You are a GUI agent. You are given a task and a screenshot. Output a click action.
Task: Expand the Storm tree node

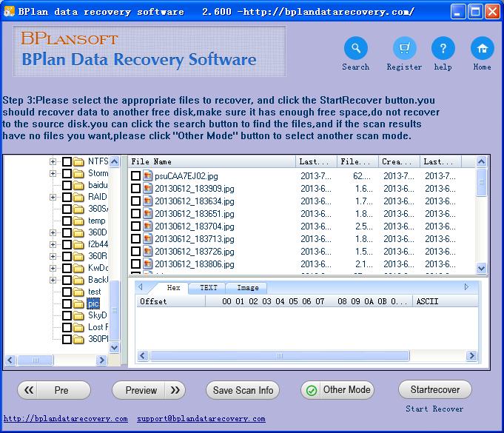pyautogui.click(x=53, y=174)
